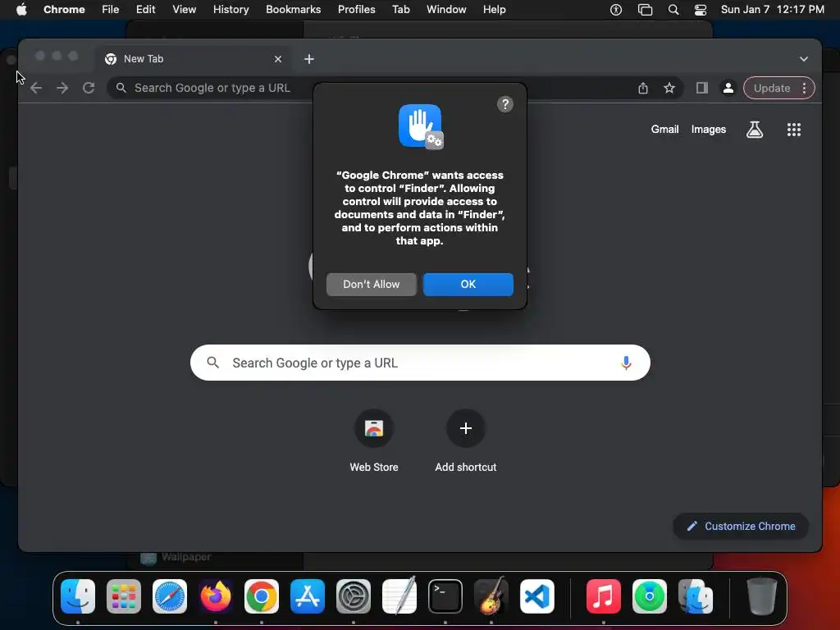Open App Store from the Dock

(x=308, y=596)
